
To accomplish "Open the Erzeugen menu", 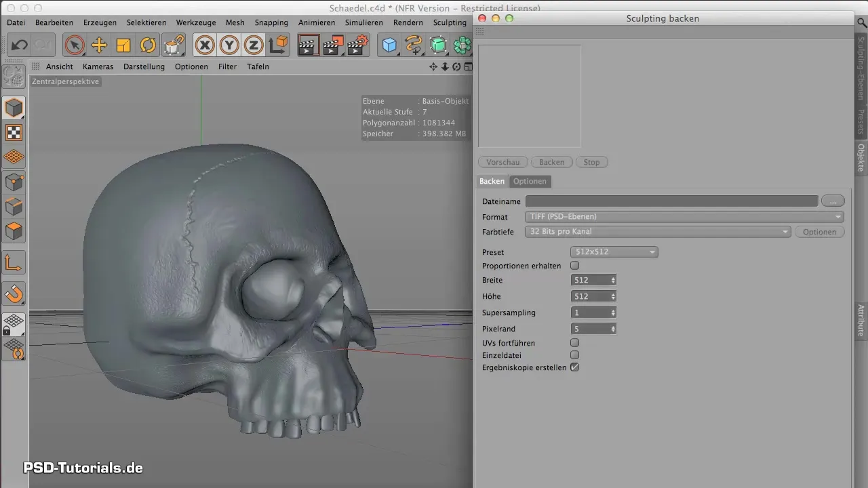I will click(x=100, y=22).
